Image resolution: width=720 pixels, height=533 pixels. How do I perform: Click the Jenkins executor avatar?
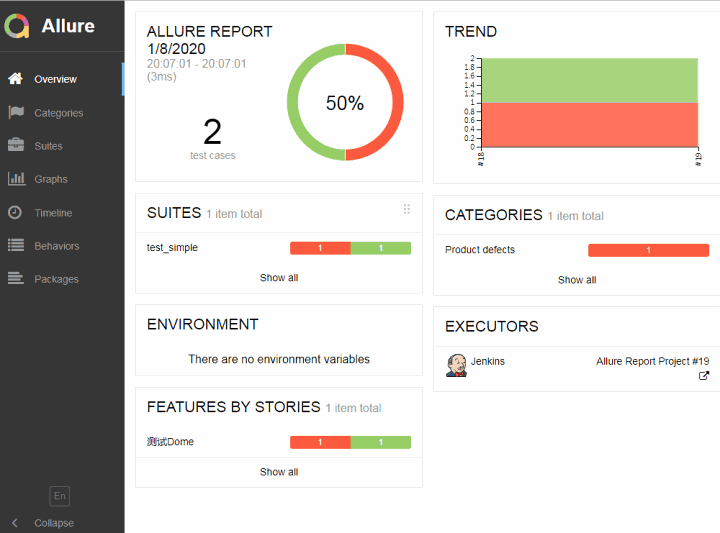pos(456,365)
